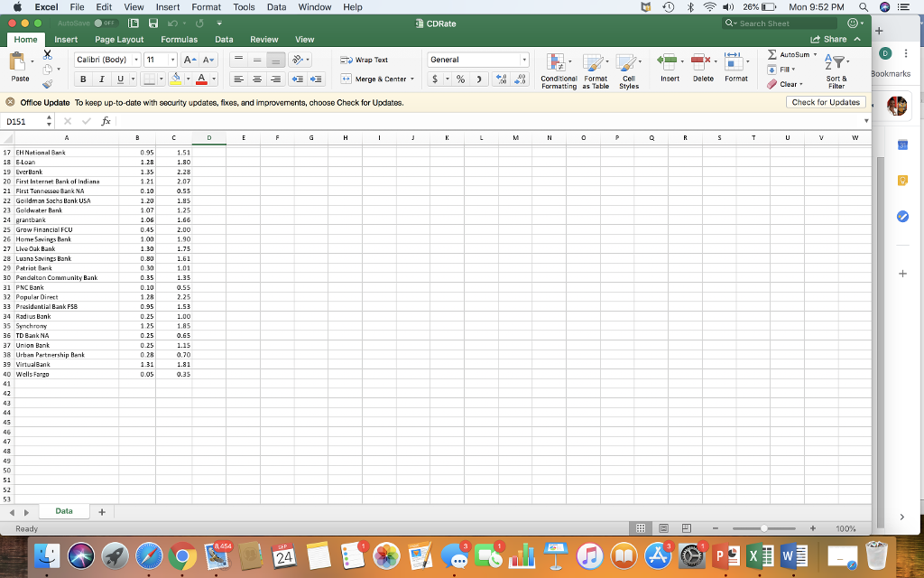Open Format as Table
The width and height of the screenshot is (924, 578).
596,70
